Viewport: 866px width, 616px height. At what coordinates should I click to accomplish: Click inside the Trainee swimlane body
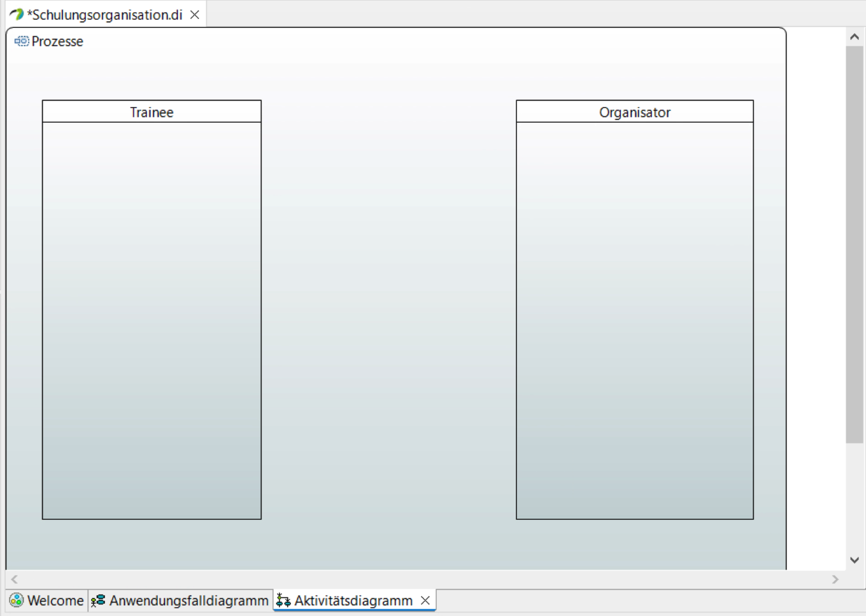pos(152,321)
